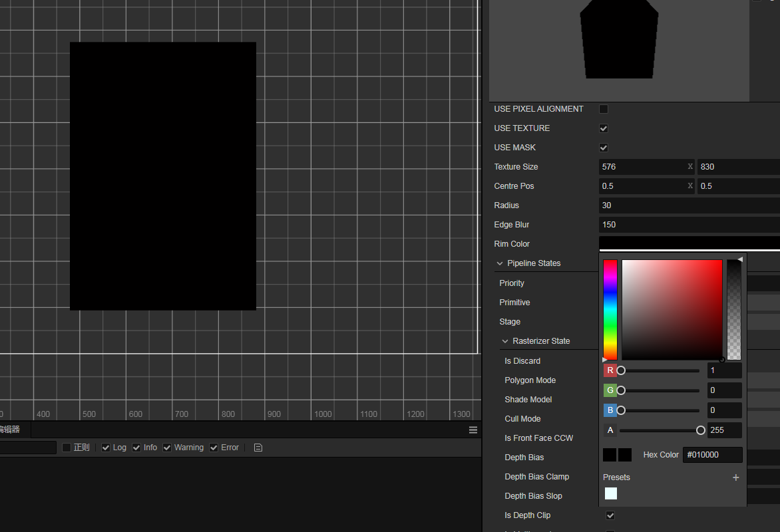Toggle the Info filter checkbox
The height and width of the screenshot is (532, 780).
coord(136,448)
